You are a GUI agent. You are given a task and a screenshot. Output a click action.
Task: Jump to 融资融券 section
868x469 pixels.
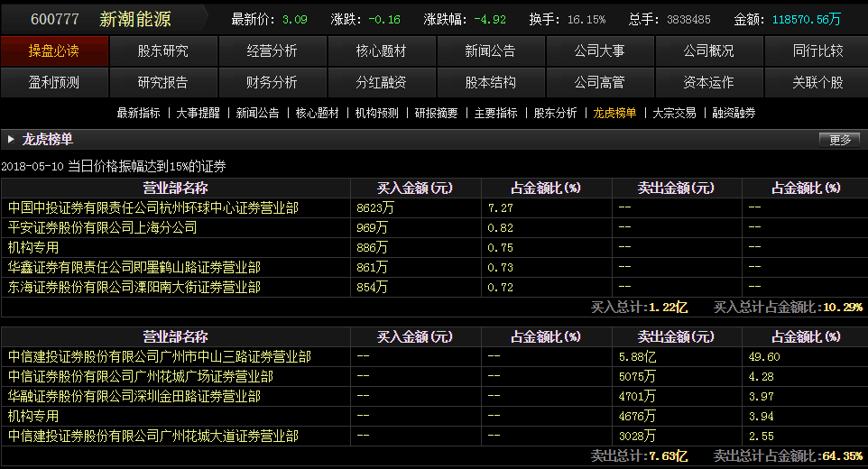coord(734,114)
